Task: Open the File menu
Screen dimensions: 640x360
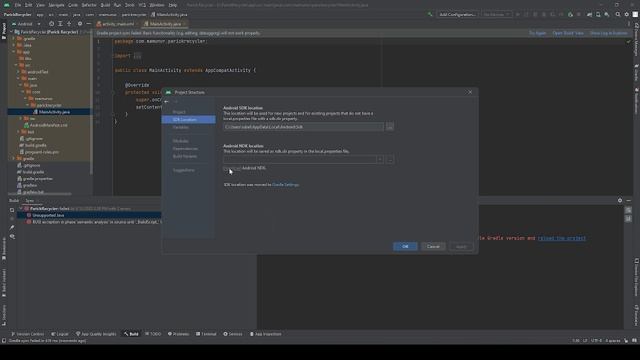Action: (18, 5)
